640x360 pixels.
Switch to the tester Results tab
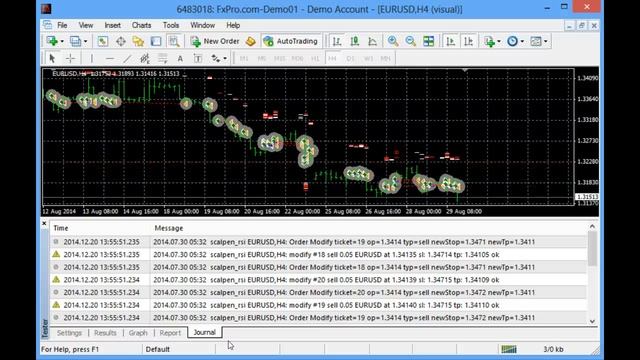click(105, 333)
